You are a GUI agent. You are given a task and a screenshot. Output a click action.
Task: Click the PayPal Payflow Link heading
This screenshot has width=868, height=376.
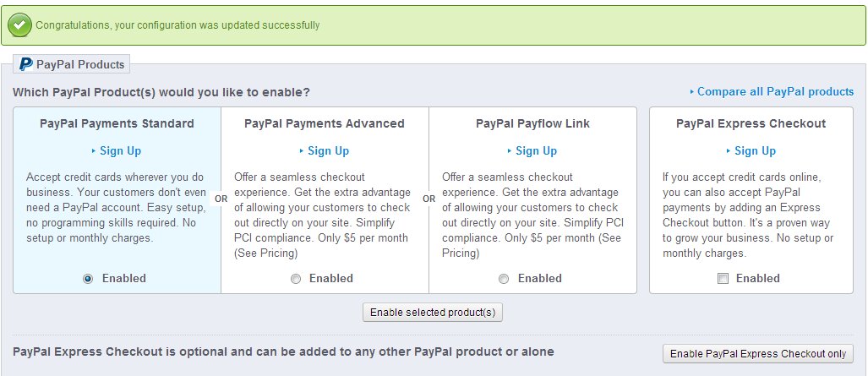click(532, 123)
